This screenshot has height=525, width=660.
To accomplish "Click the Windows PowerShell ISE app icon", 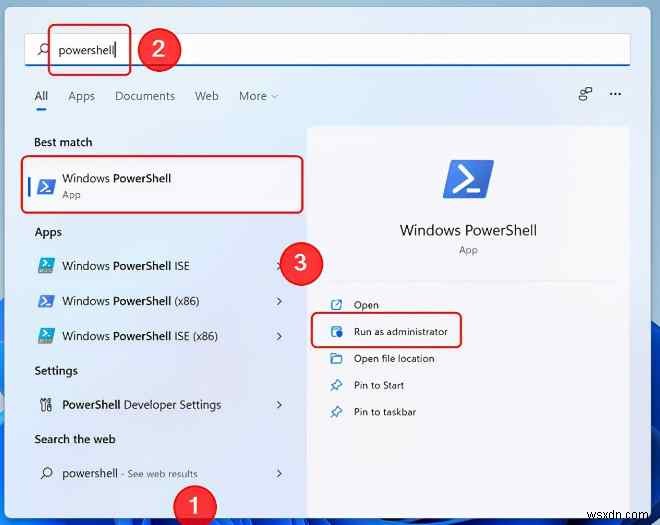I will point(46,266).
